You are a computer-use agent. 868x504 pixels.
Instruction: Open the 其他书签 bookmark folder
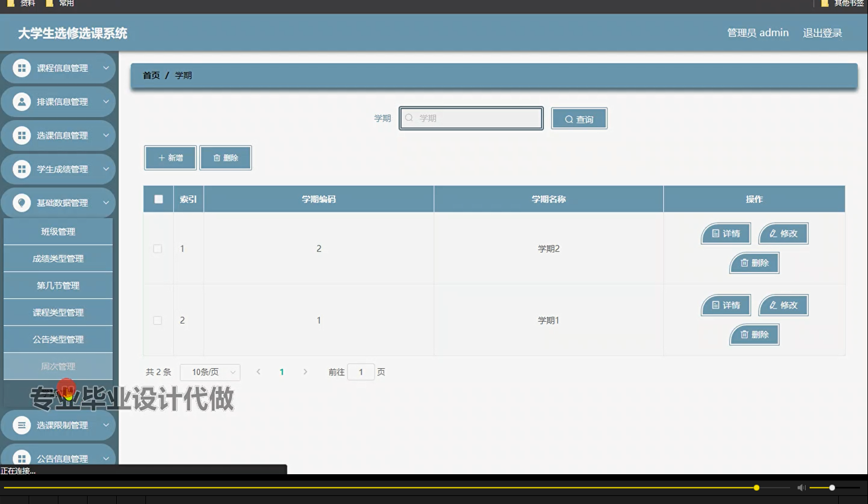pos(842,3)
